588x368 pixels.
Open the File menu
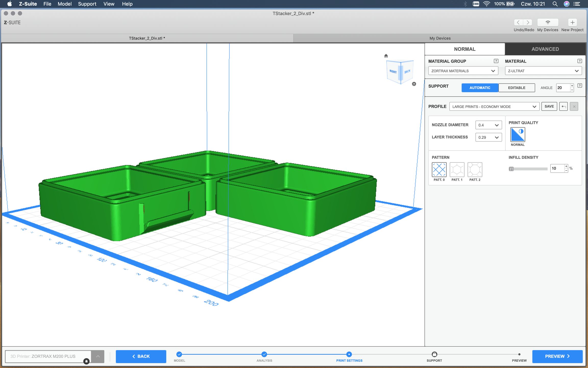(47, 4)
